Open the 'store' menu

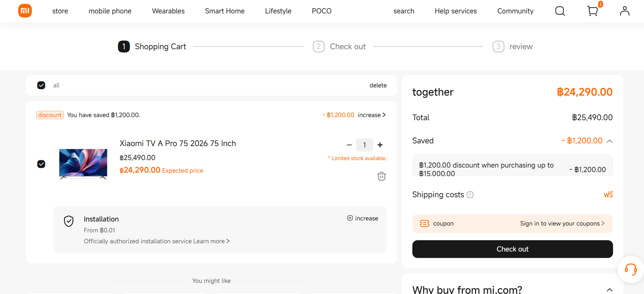point(60,11)
